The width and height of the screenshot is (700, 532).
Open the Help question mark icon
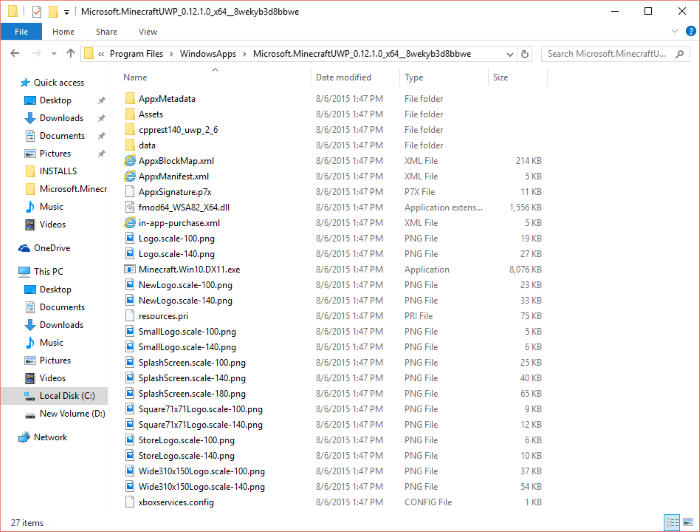click(690, 31)
